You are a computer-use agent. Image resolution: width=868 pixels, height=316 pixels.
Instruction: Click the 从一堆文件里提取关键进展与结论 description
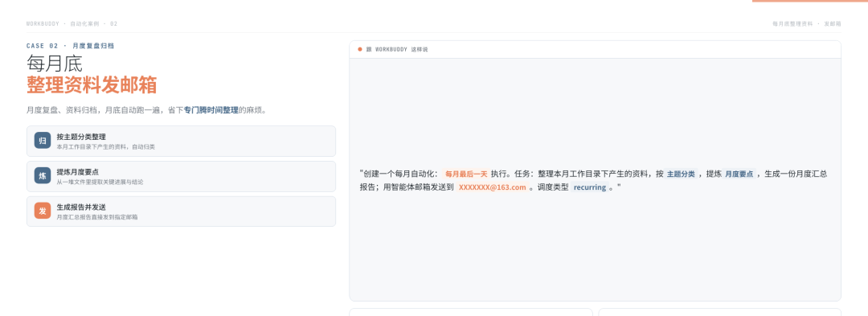pos(100,182)
